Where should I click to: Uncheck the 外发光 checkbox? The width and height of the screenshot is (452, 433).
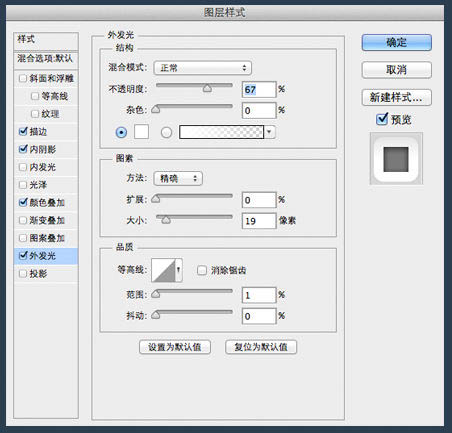coord(23,256)
